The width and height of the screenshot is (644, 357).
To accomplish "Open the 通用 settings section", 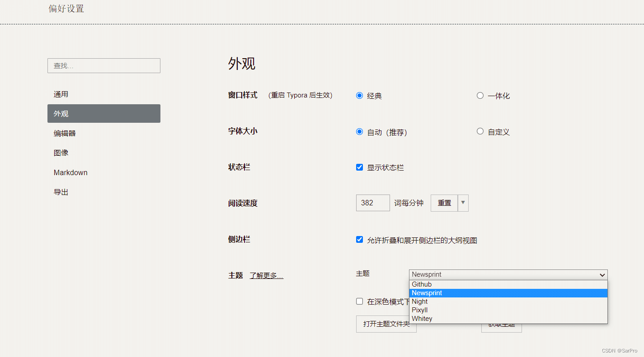I will click(61, 94).
